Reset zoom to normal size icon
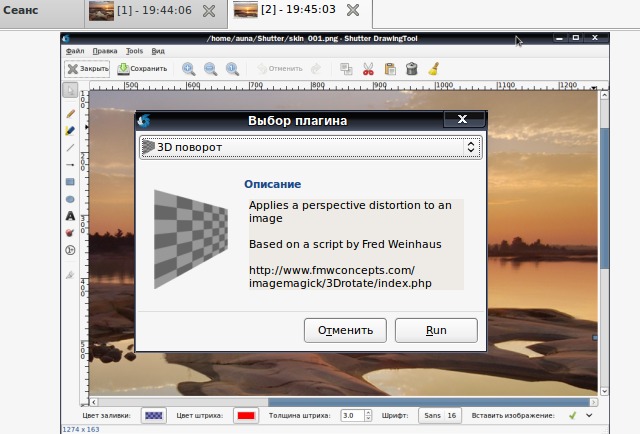Viewport: 640px width, 434px height. 233,69
